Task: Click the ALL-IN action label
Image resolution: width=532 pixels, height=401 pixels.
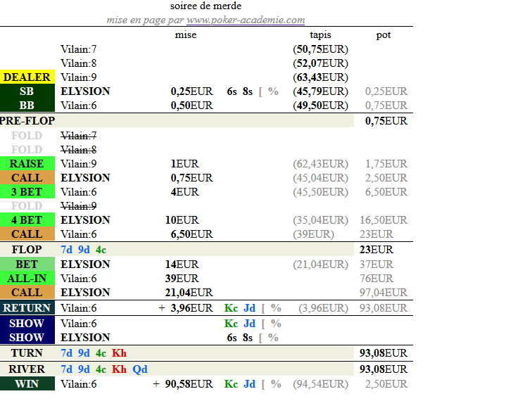Action: 27,278
